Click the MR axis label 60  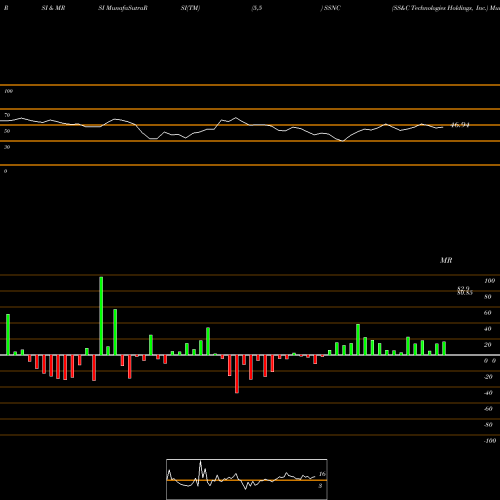(488, 313)
